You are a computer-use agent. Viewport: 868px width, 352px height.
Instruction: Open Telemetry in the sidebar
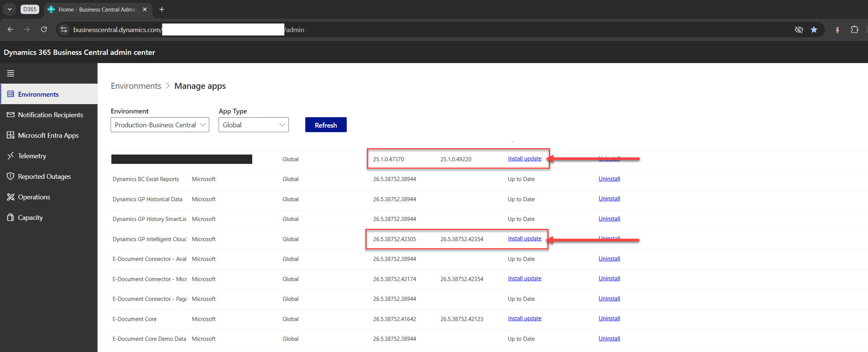click(x=49, y=156)
